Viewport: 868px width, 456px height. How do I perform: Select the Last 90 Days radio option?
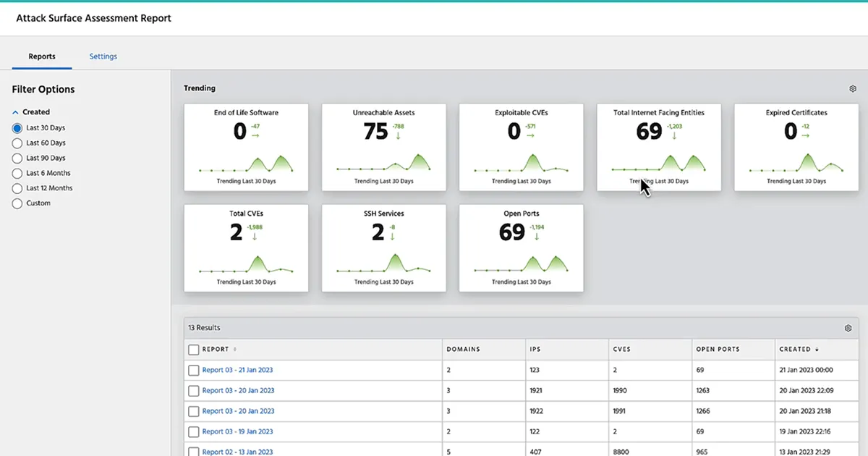coord(17,158)
